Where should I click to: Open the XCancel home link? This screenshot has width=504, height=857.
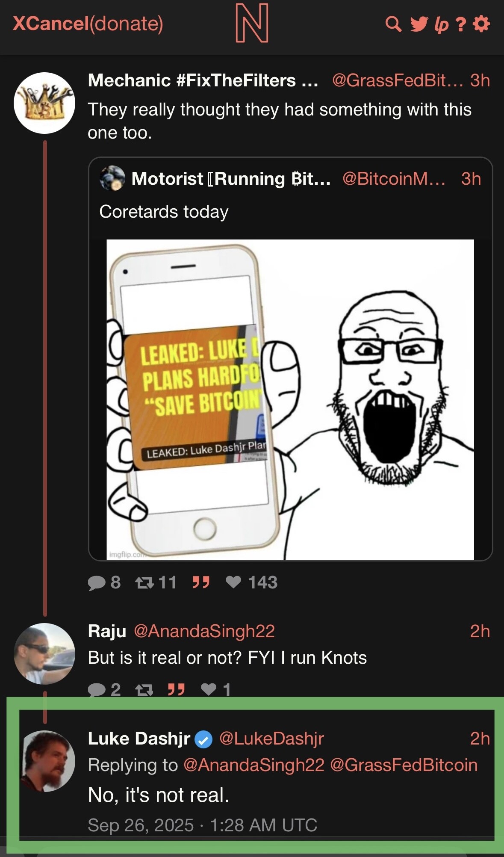(x=50, y=24)
